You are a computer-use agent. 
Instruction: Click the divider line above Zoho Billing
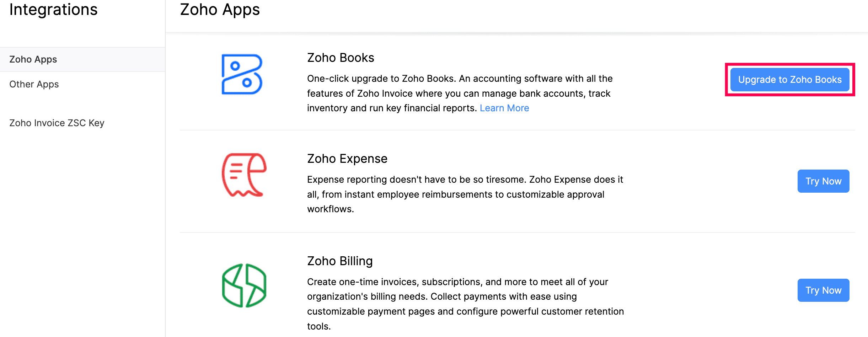pos(517,232)
